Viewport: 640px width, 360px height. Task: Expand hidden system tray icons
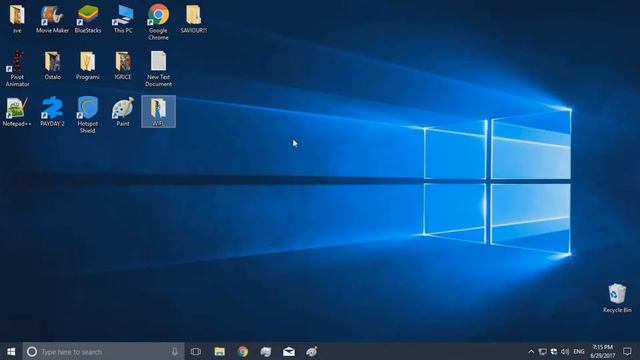pos(531,351)
